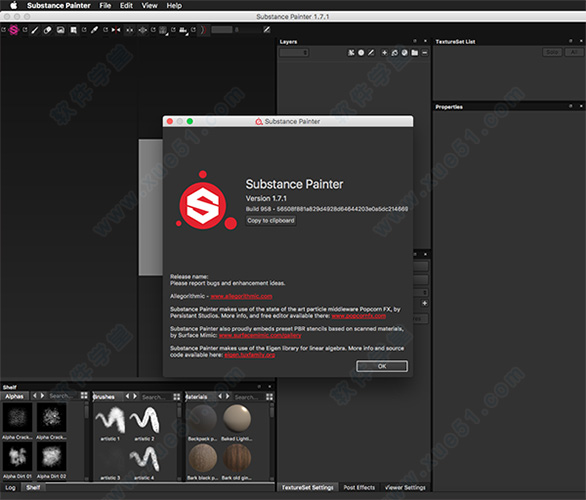586x500 pixels.
Task: Select the Alpha Dirt 01 thumbnail
Action: [18, 457]
